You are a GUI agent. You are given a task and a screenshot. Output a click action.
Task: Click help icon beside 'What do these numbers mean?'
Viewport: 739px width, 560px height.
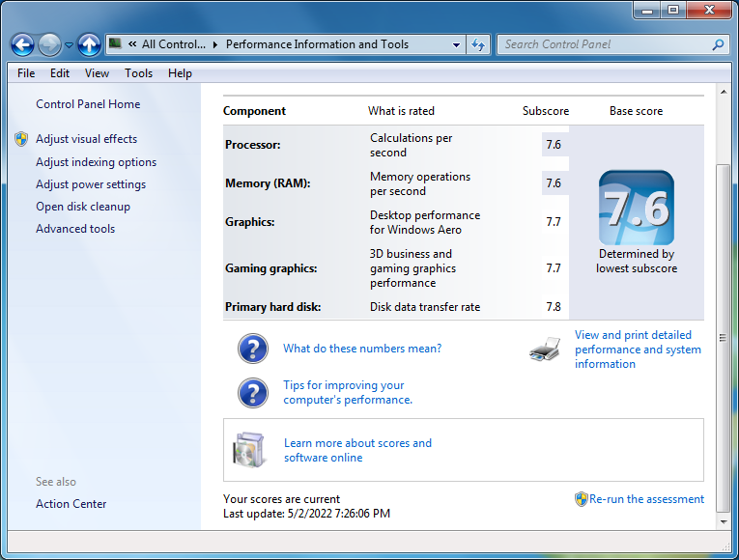click(x=253, y=349)
